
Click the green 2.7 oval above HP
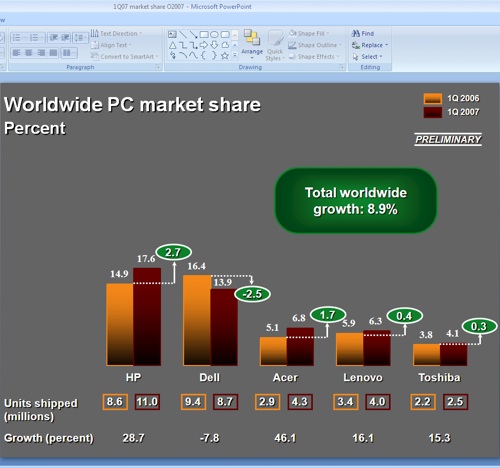click(173, 252)
